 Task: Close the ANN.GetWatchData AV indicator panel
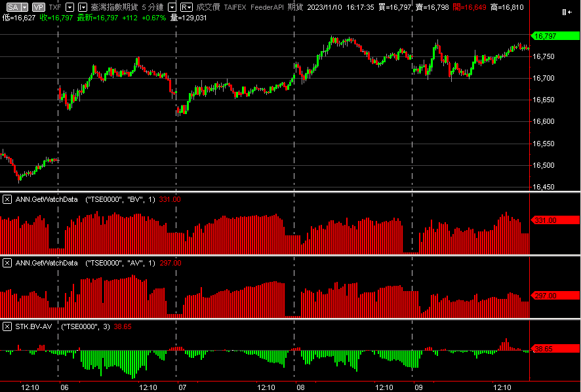(7, 263)
